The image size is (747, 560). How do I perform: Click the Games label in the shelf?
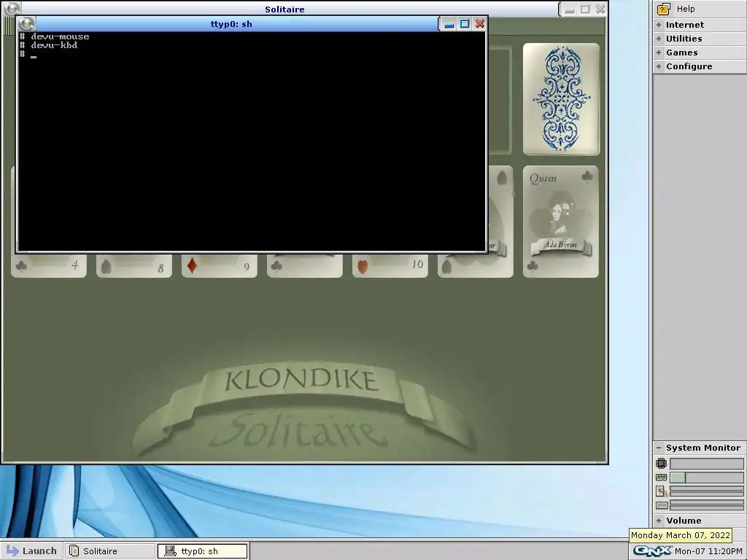click(682, 52)
